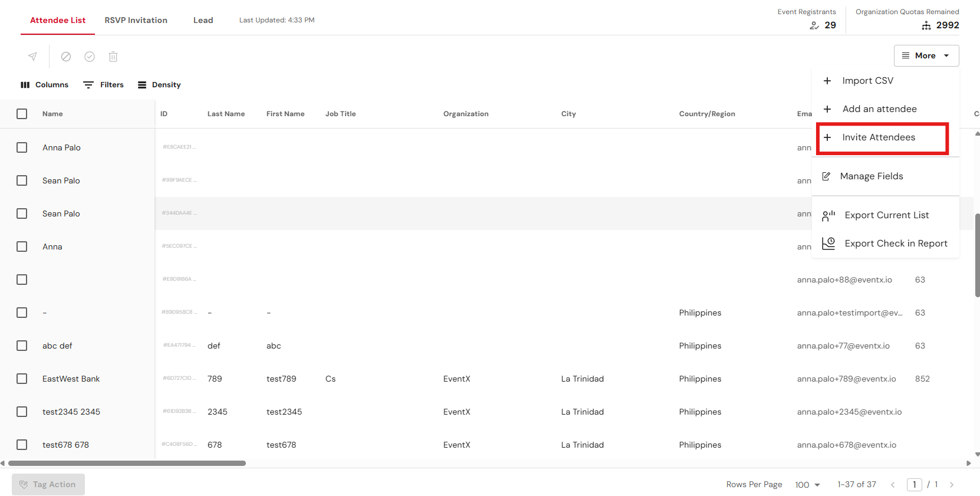Image resolution: width=980 pixels, height=496 pixels.
Task: Click the Tag Action button
Action: coord(48,484)
